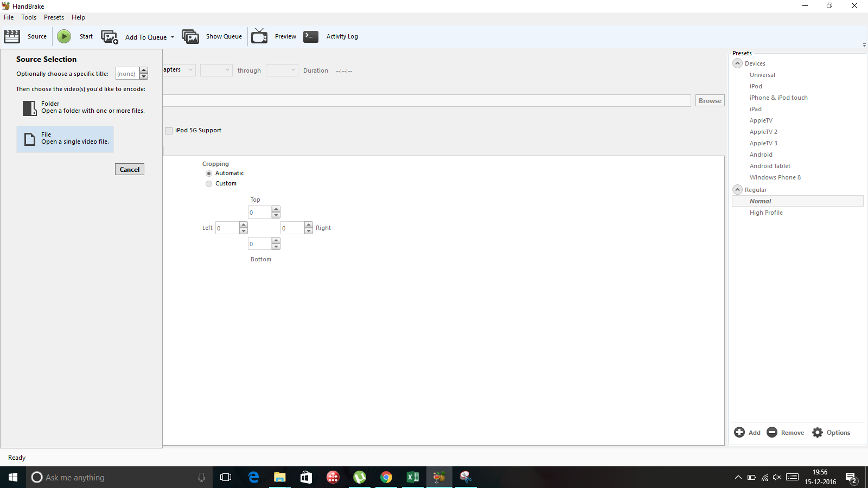Open Windows Start menu
The image size is (868, 488).
click(13, 477)
